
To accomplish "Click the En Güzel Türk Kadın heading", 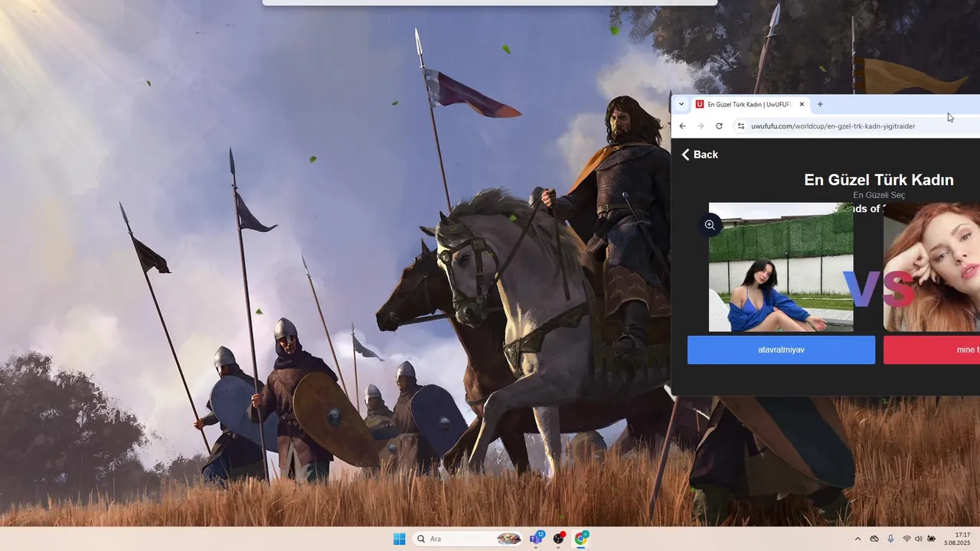I will 879,180.
